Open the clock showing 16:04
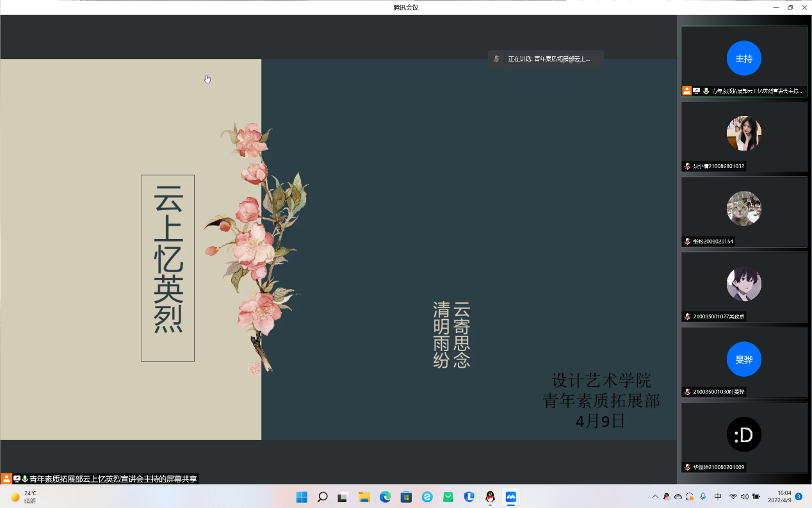 point(784,496)
